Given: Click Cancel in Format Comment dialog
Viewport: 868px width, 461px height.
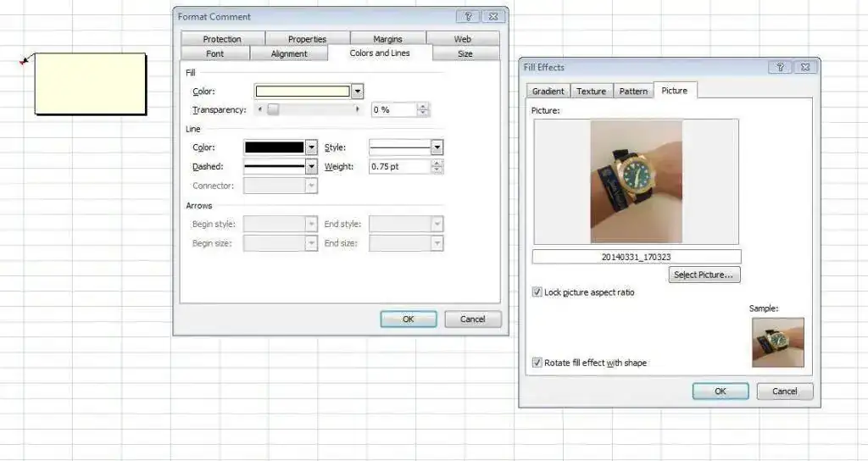Looking at the screenshot, I should (473, 319).
